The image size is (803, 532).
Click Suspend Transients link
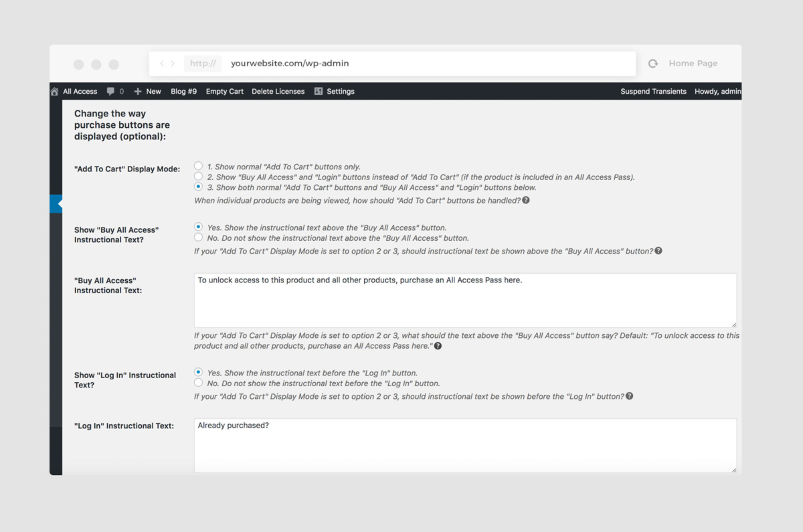653,92
